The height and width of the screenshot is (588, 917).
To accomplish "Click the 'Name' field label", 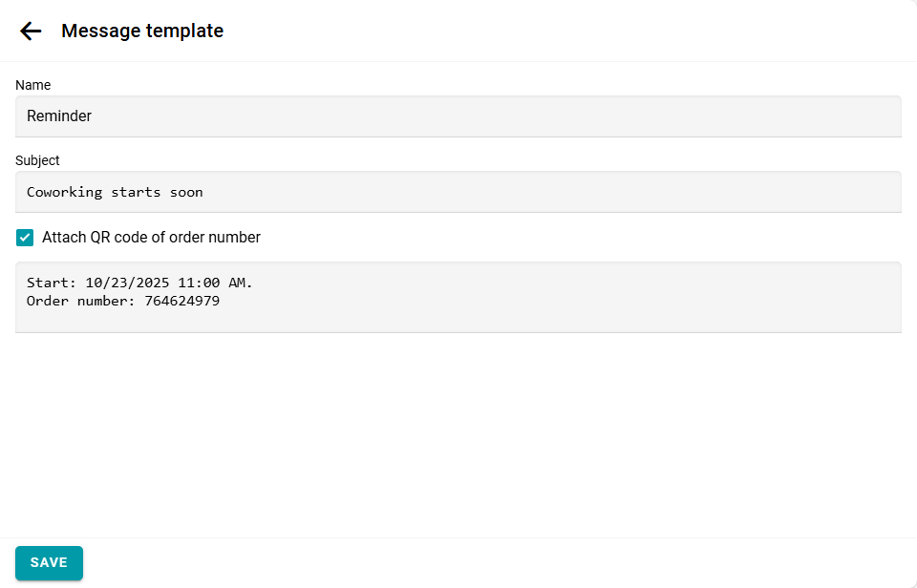I will (32, 85).
